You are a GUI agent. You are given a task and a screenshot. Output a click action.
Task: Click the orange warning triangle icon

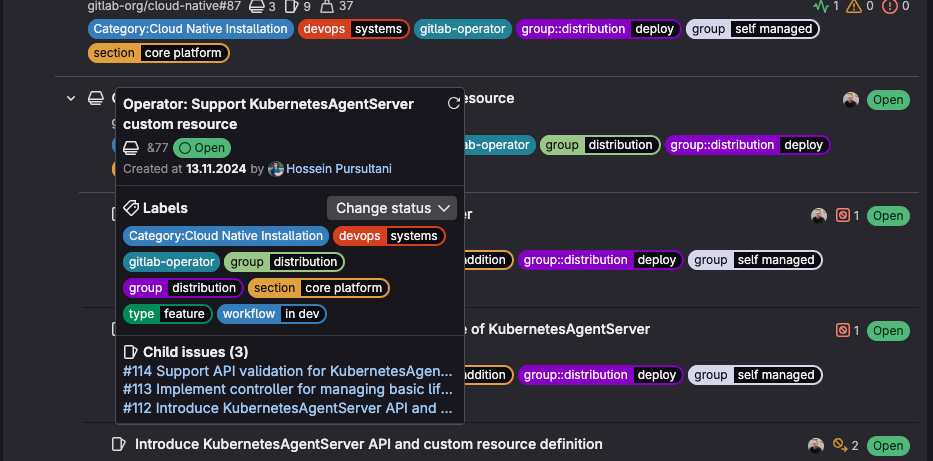(x=854, y=7)
